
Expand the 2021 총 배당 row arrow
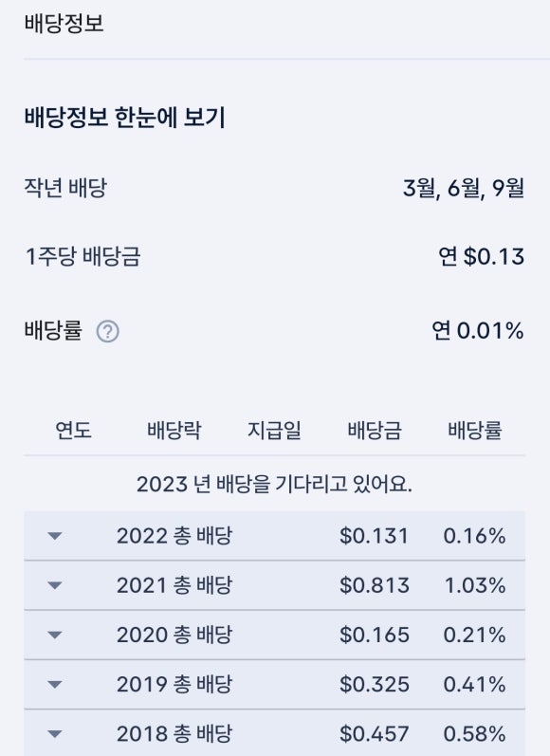point(54,585)
